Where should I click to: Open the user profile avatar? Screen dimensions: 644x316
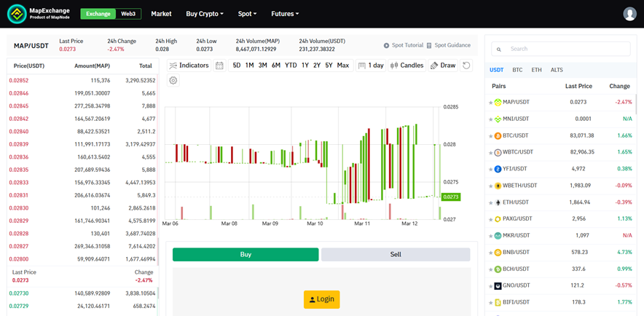(x=630, y=14)
